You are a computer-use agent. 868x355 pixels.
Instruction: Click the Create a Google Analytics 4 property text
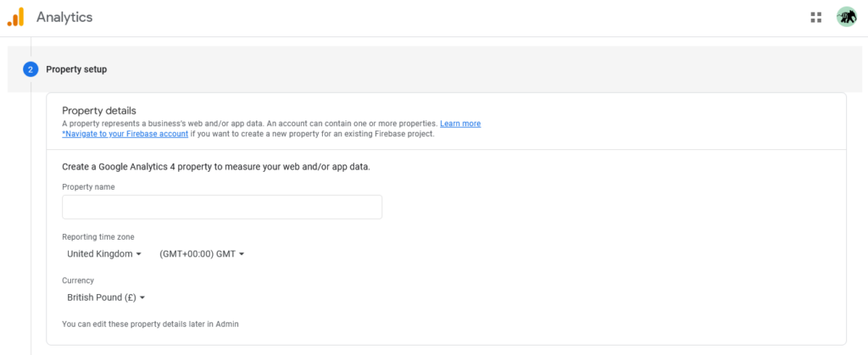click(216, 167)
